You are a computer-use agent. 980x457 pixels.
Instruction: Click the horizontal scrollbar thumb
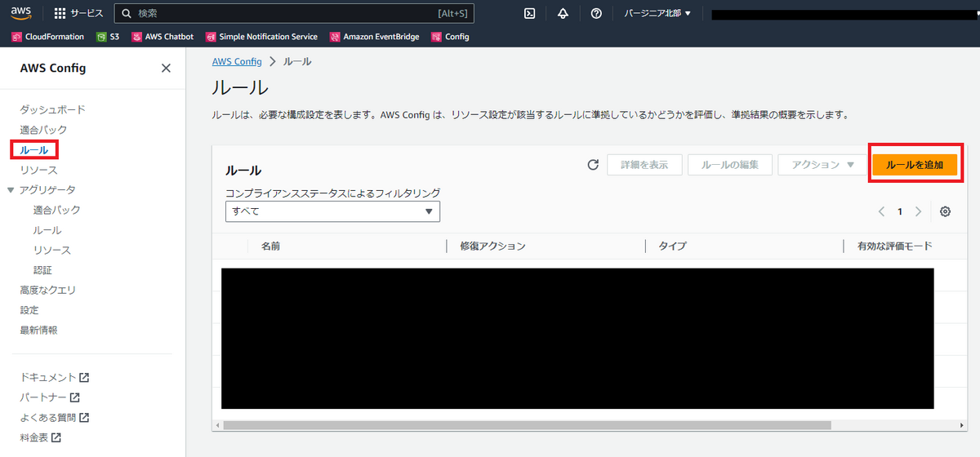click(527, 425)
